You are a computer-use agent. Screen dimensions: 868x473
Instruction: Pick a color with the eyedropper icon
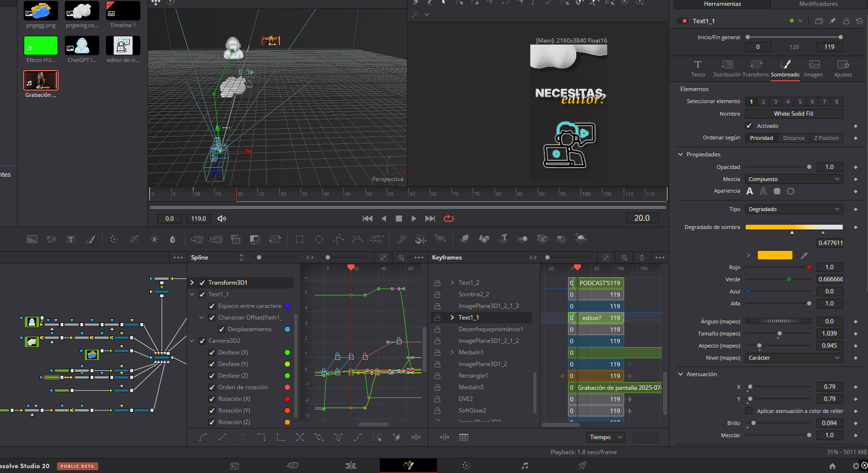point(804,255)
